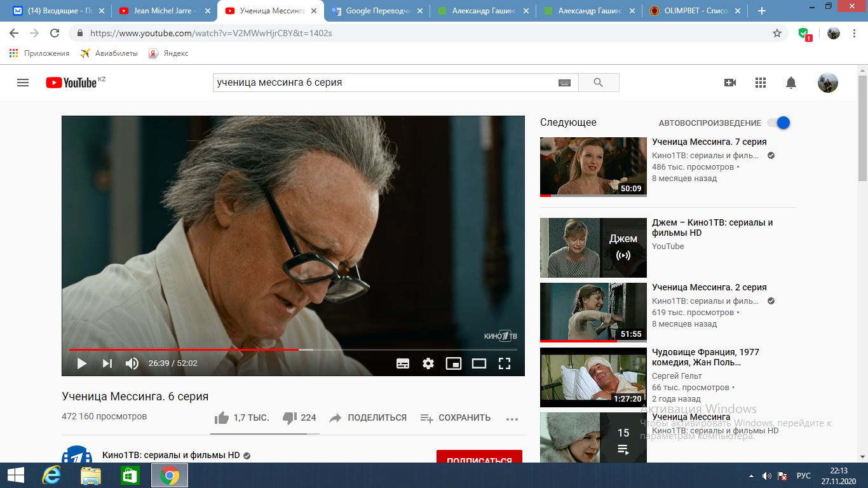Bookmark this page with the star
Viewport: 868px width, 488px height.
click(x=777, y=33)
